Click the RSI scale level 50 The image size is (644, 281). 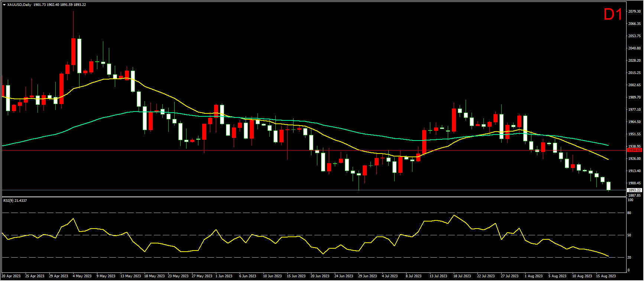629,235
